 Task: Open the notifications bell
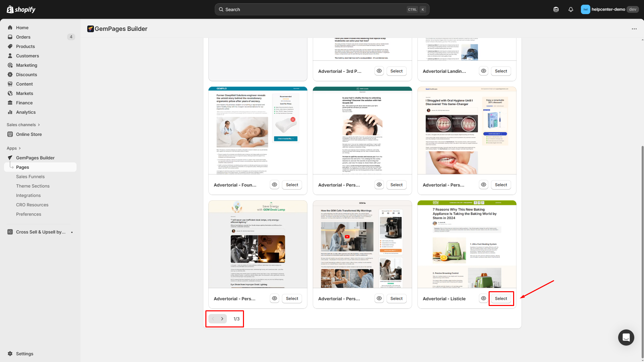pyautogui.click(x=571, y=9)
